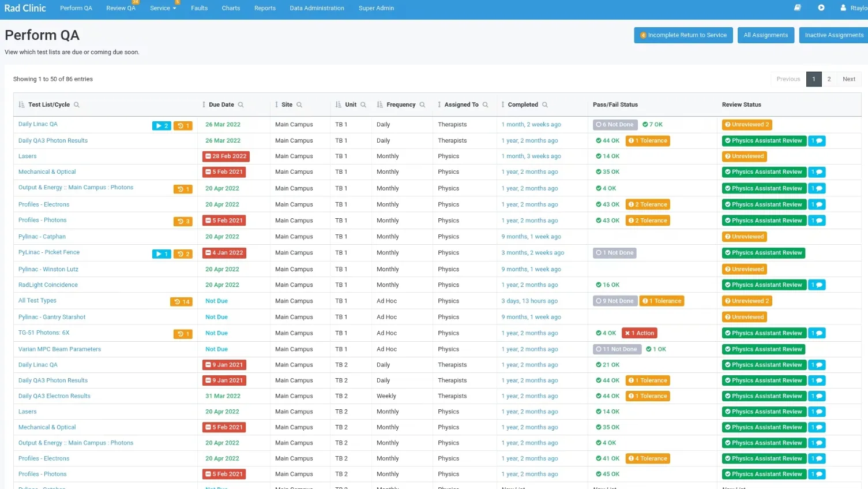Sort table by the Unit column

[339, 104]
